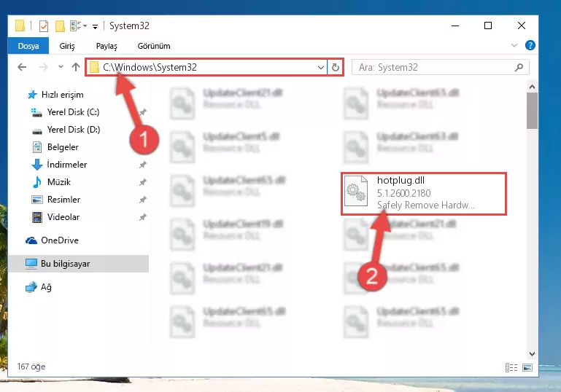Open İndirmeler folder in sidebar

[x=67, y=165]
